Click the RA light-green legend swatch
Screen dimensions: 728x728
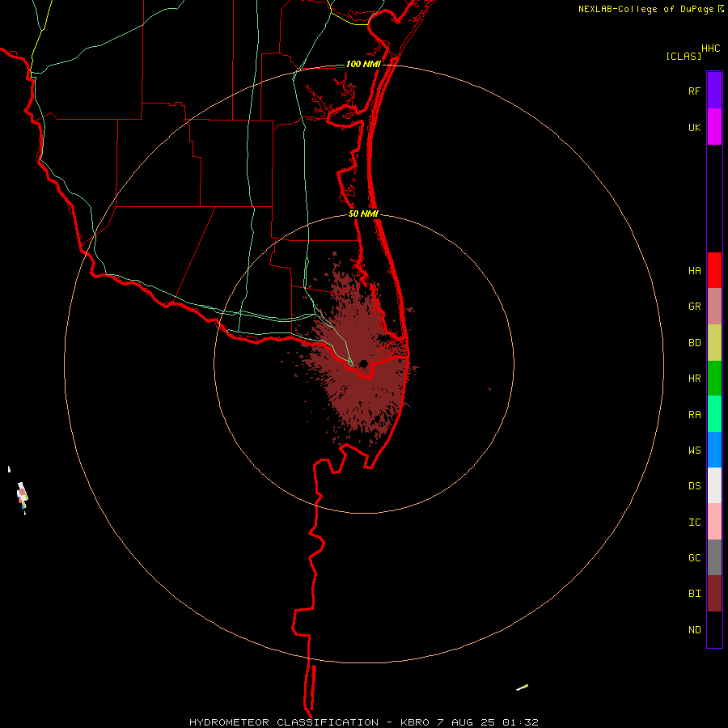(714, 414)
